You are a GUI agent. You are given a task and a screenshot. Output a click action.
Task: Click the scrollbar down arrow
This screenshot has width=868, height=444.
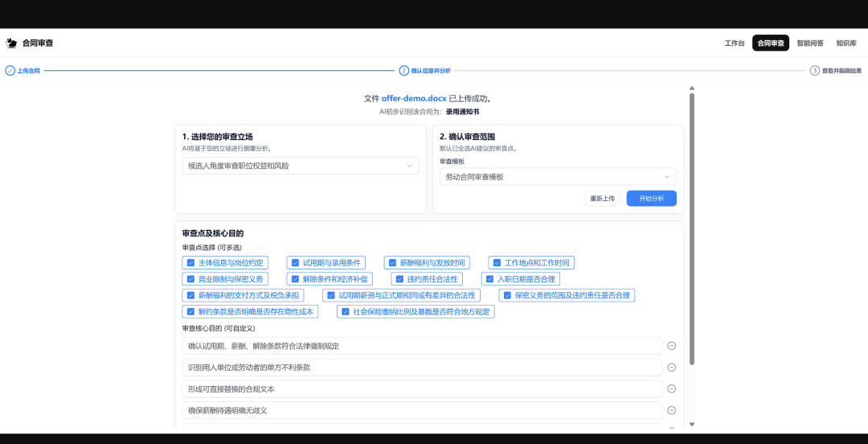(x=691, y=425)
